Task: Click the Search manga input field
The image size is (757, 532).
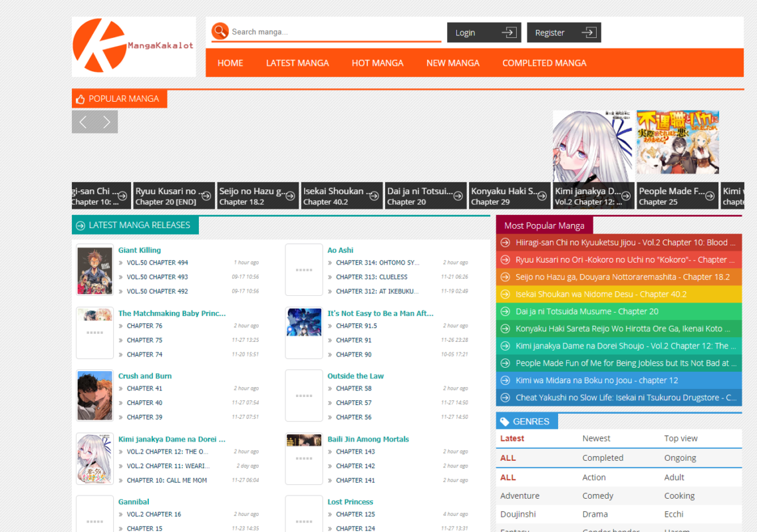Action: [335, 32]
